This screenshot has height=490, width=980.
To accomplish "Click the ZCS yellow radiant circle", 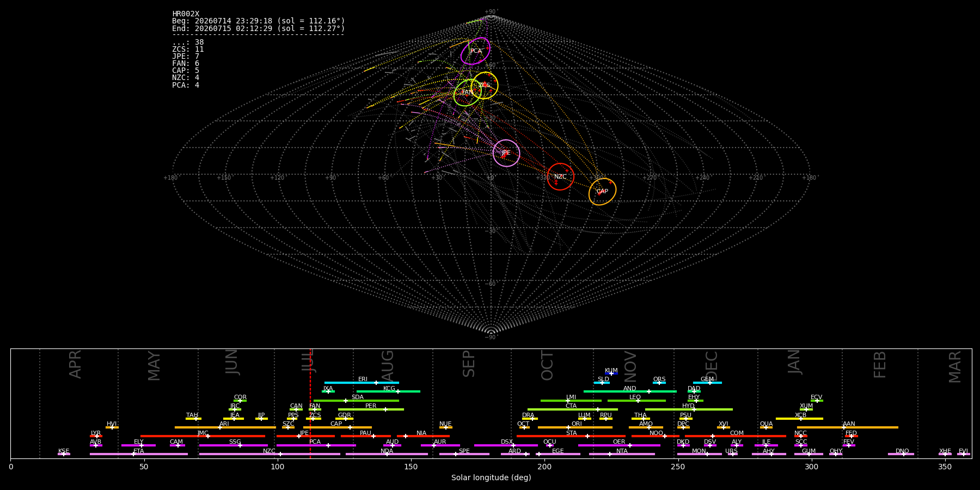I will pyautogui.click(x=485, y=85).
